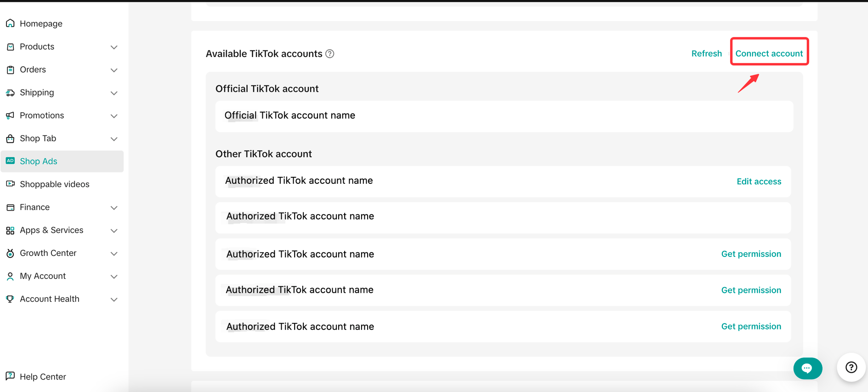This screenshot has width=868, height=392.
Task: Click the Homepage house icon
Action: pyautogui.click(x=10, y=23)
